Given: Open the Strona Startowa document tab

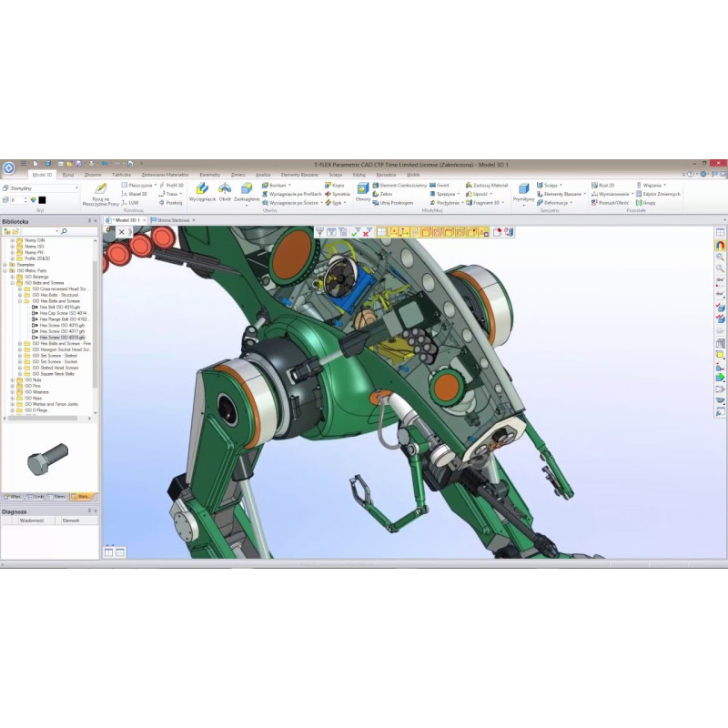Looking at the screenshot, I should click(172, 219).
